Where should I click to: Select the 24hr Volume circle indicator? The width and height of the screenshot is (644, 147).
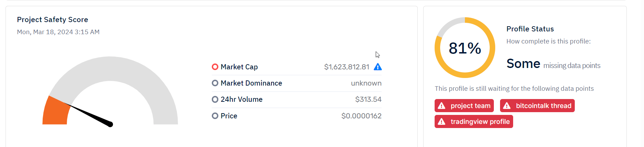(215, 99)
